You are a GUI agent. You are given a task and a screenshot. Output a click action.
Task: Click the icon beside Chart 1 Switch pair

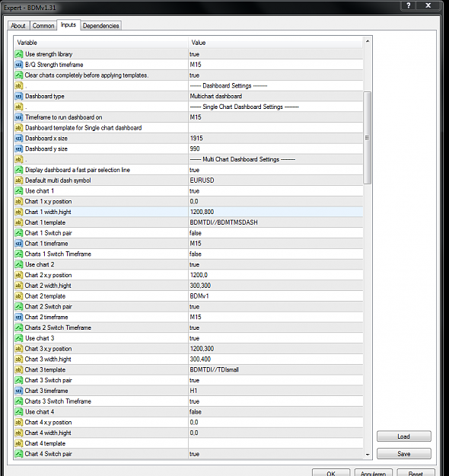click(x=19, y=233)
